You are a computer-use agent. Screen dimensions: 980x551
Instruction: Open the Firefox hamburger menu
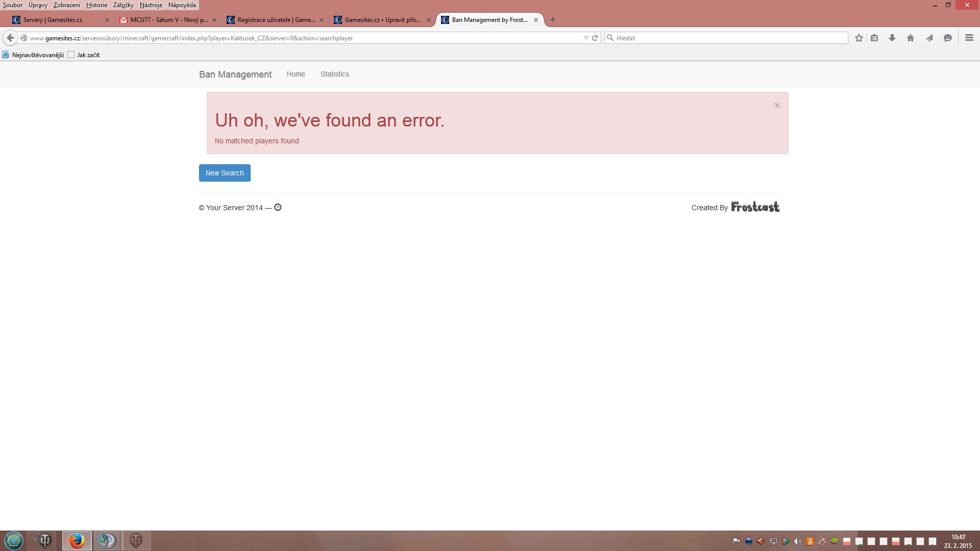pos(969,38)
